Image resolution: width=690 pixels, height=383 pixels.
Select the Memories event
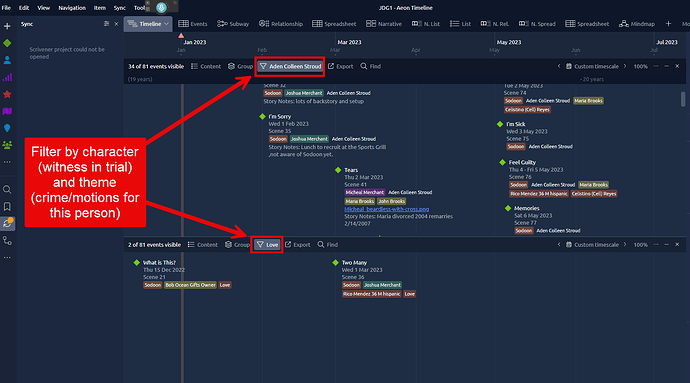pyautogui.click(x=526, y=208)
